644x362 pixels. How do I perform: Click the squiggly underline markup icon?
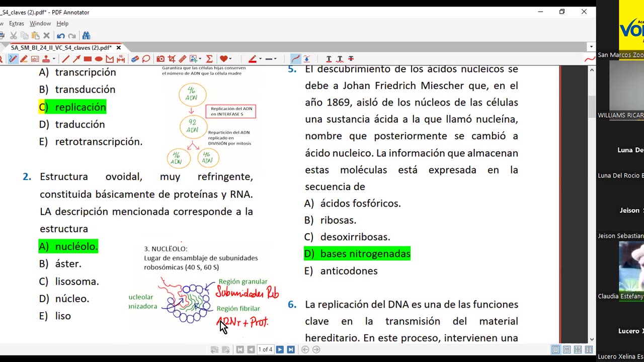click(x=340, y=59)
